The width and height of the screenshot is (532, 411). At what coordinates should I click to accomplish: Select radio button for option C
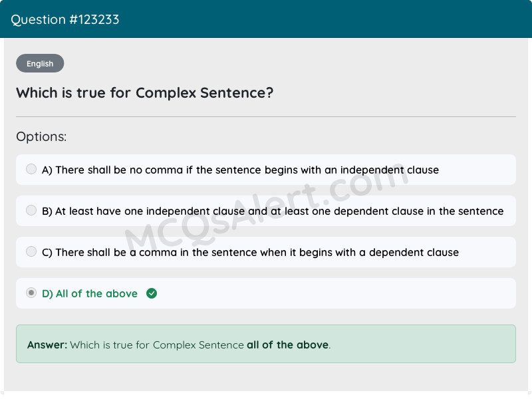pyautogui.click(x=31, y=251)
